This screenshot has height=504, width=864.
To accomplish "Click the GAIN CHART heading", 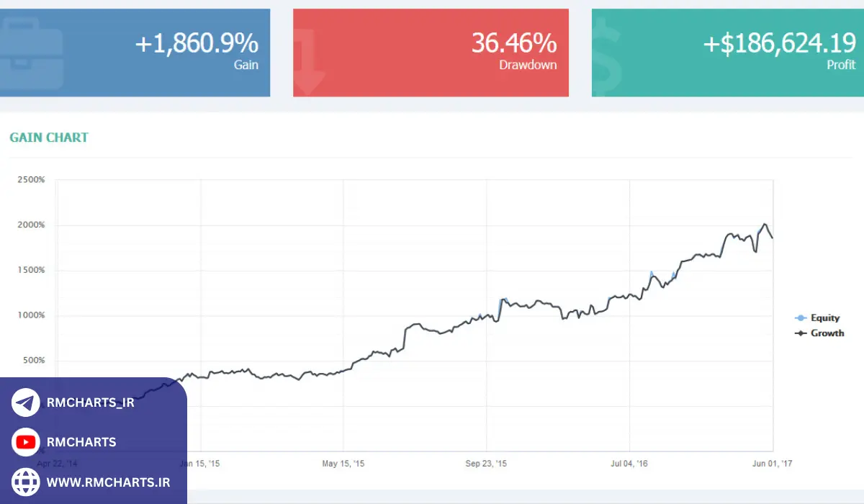I will (49, 138).
